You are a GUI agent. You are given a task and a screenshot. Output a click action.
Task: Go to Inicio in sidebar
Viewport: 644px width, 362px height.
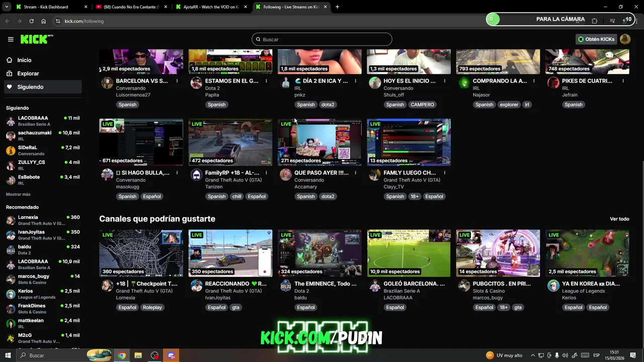pos(42,60)
